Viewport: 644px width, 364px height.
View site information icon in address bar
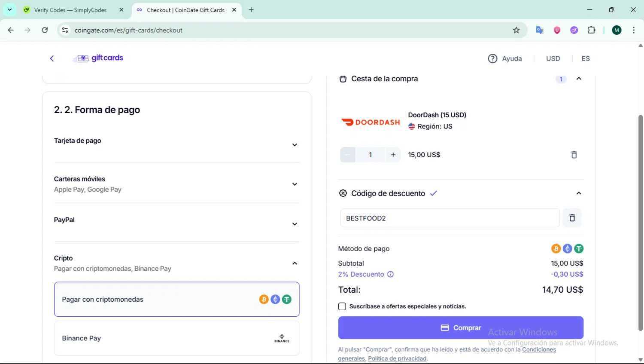[x=65, y=30]
